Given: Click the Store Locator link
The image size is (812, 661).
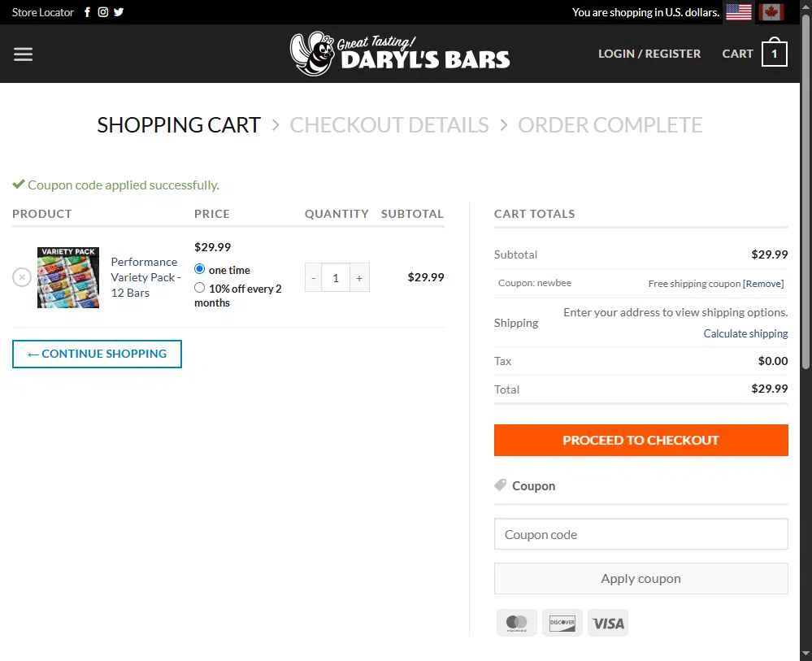Looking at the screenshot, I should point(42,12).
